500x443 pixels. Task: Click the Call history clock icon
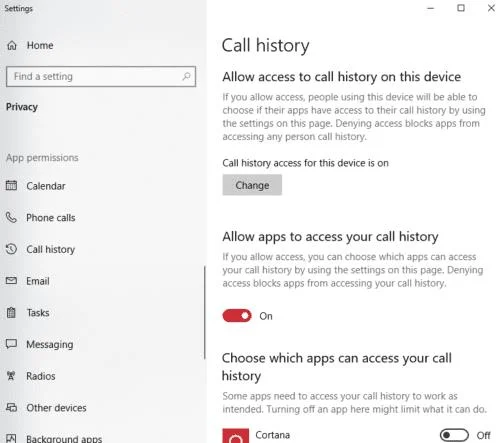(x=11, y=249)
